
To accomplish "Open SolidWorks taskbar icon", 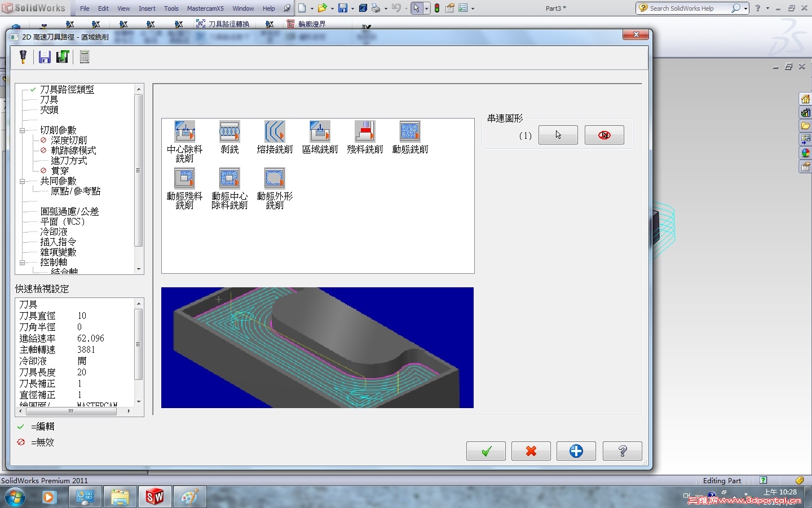I will pos(155,497).
